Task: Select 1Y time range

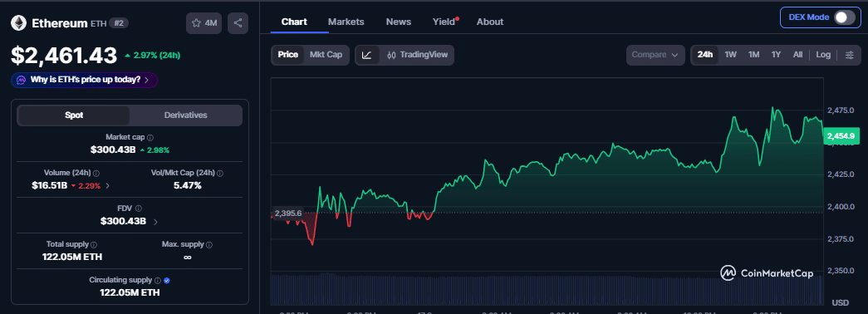Action: tap(776, 55)
